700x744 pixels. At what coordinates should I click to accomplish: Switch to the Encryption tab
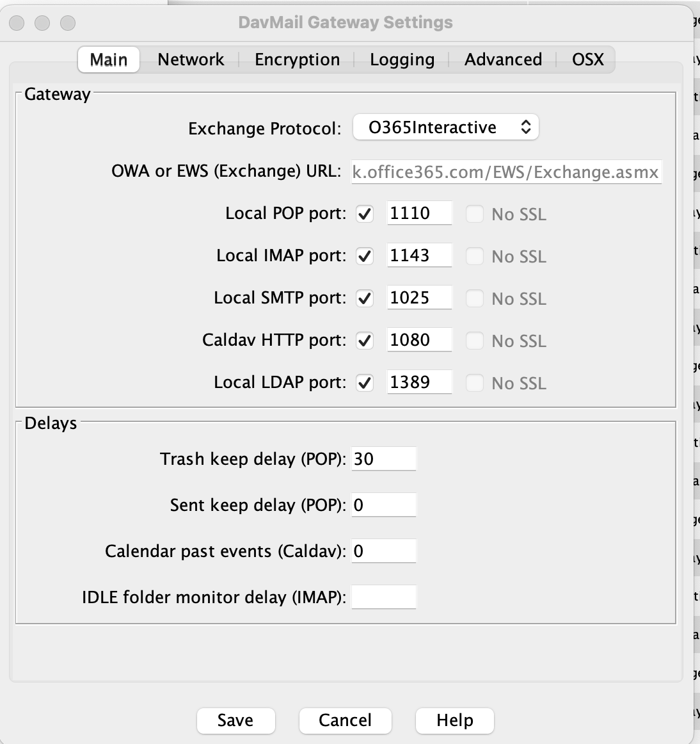coord(296,59)
